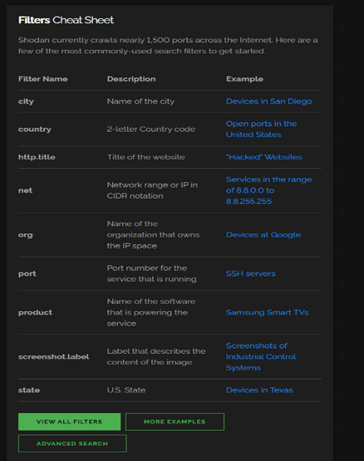Click the 'U.S. State' description
This screenshot has width=364, height=461.
pyautogui.click(x=126, y=390)
